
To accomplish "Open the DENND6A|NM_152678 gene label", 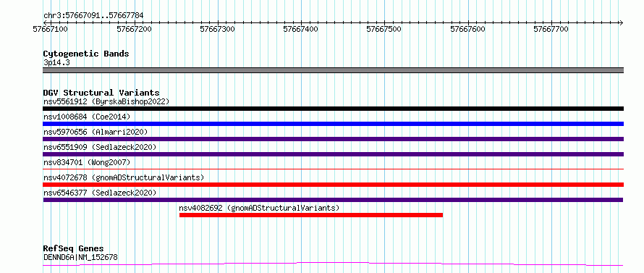I will (x=80, y=258).
